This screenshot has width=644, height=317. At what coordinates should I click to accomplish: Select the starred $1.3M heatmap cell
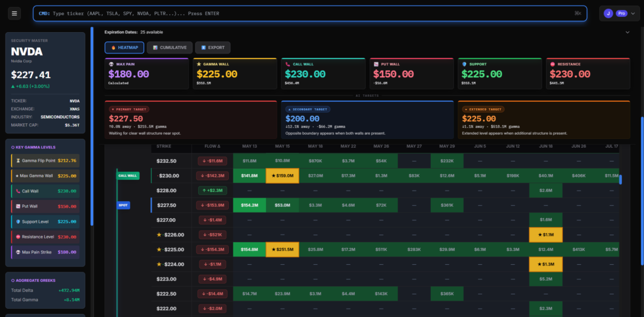(x=545, y=264)
